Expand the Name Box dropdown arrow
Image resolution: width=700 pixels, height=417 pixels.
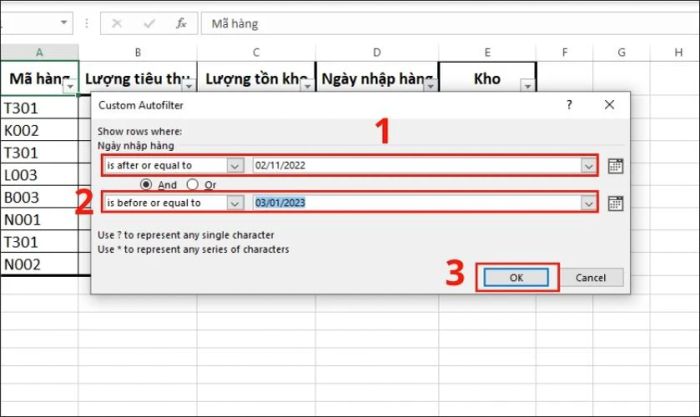click(x=64, y=22)
